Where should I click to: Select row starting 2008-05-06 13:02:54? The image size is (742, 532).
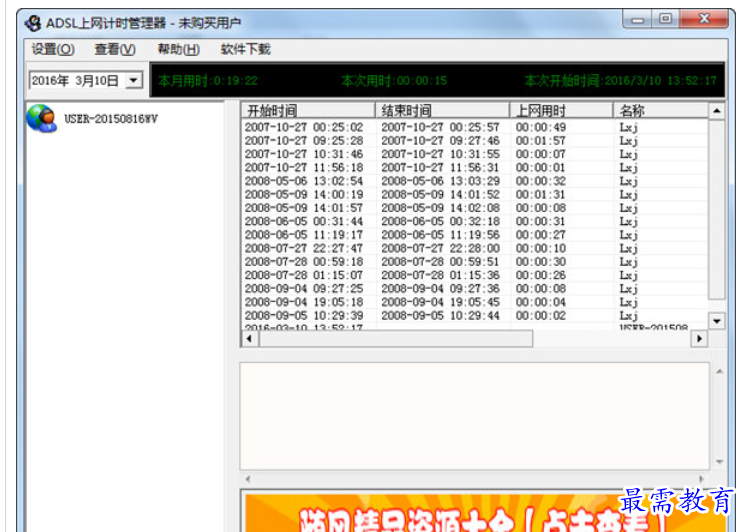(475, 181)
